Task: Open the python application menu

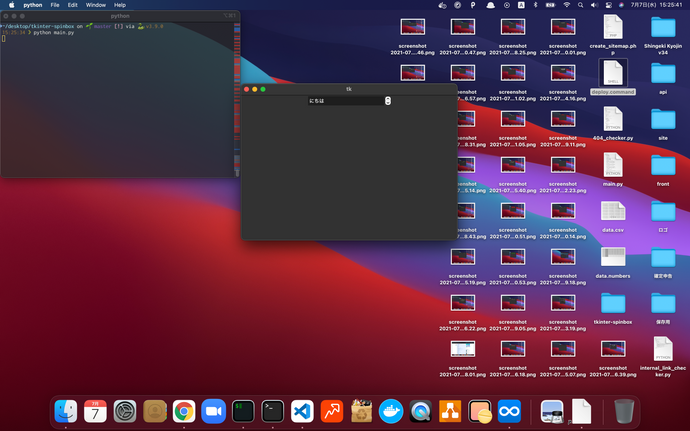Action: tap(33, 5)
